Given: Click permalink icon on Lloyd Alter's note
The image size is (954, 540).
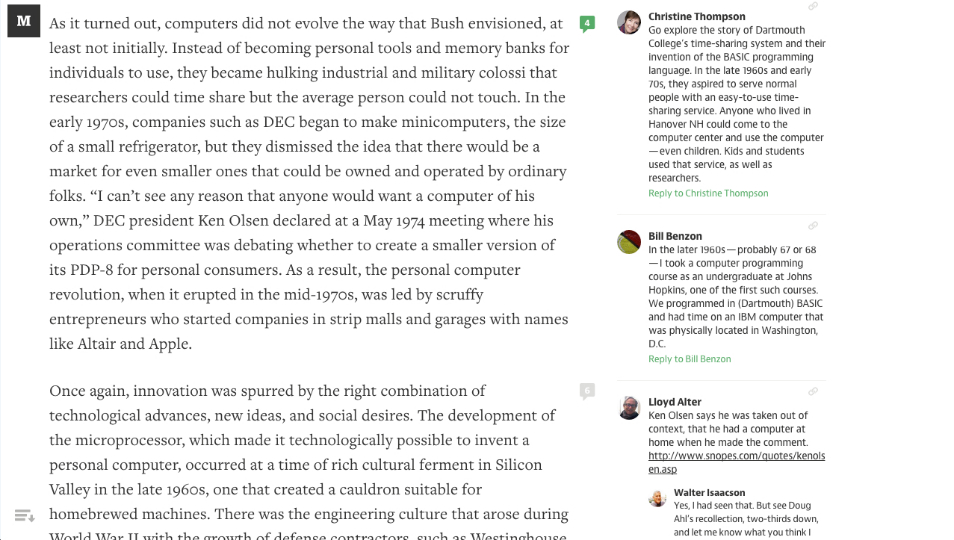Looking at the screenshot, I should click(x=813, y=392).
